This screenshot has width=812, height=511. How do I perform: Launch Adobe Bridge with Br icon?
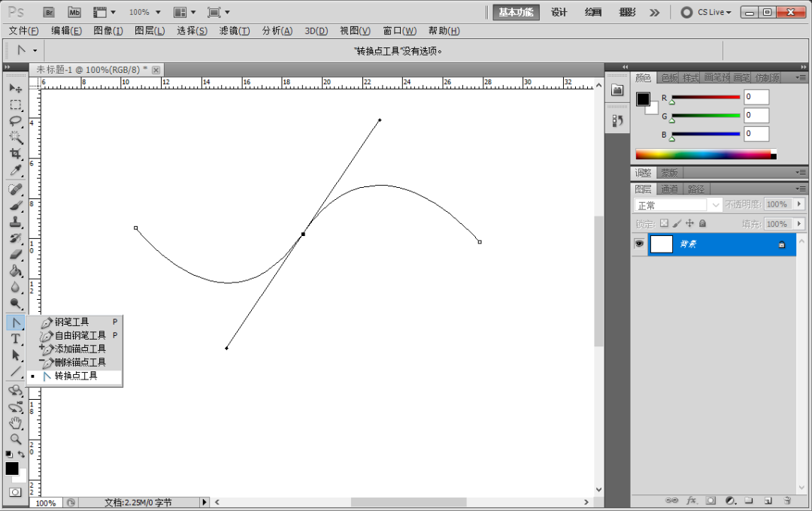pyautogui.click(x=49, y=13)
